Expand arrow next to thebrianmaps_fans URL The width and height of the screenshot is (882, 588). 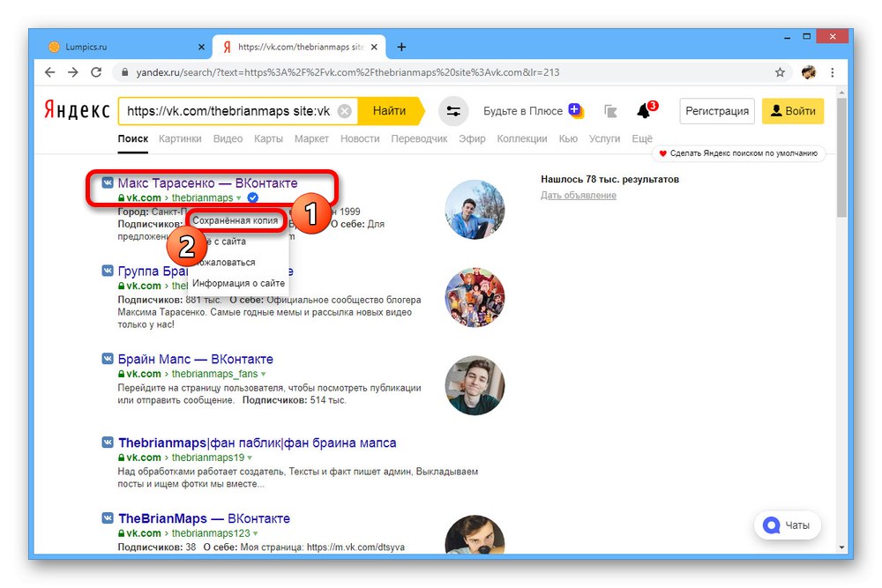coord(263,375)
